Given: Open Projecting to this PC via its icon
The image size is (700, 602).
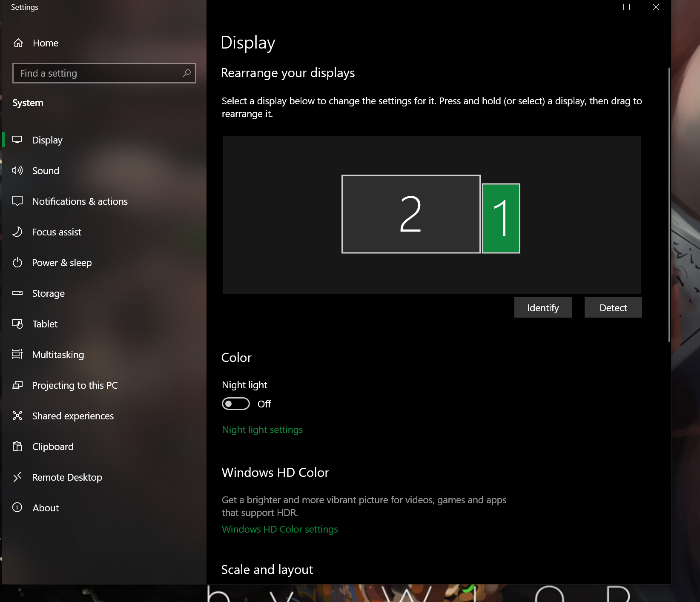Looking at the screenshot, I should 18,385.
